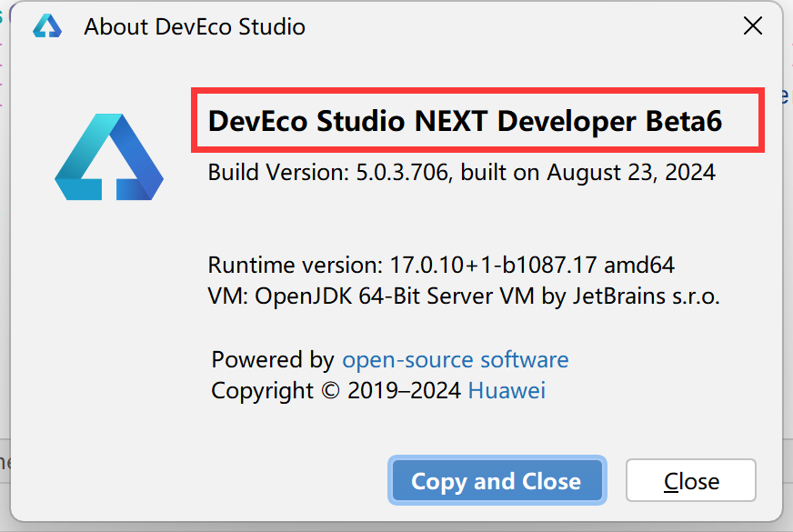Select the large DevEco Studio triangle logo

point(108,156)
